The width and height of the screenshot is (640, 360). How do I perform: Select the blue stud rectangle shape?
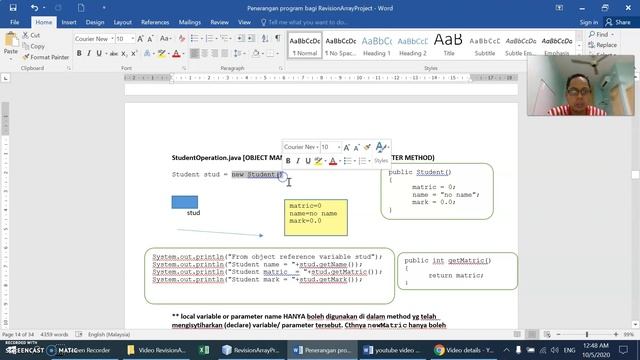(x=185, y=202)
